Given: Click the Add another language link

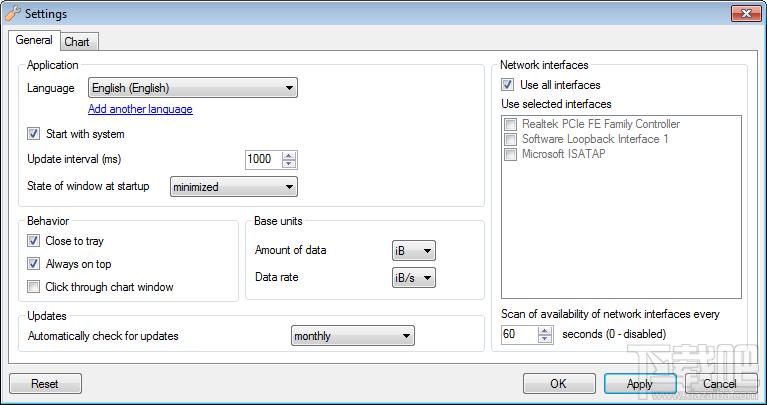Looking at the screenshot, I should pyautogui.click(x=140, y=109).
